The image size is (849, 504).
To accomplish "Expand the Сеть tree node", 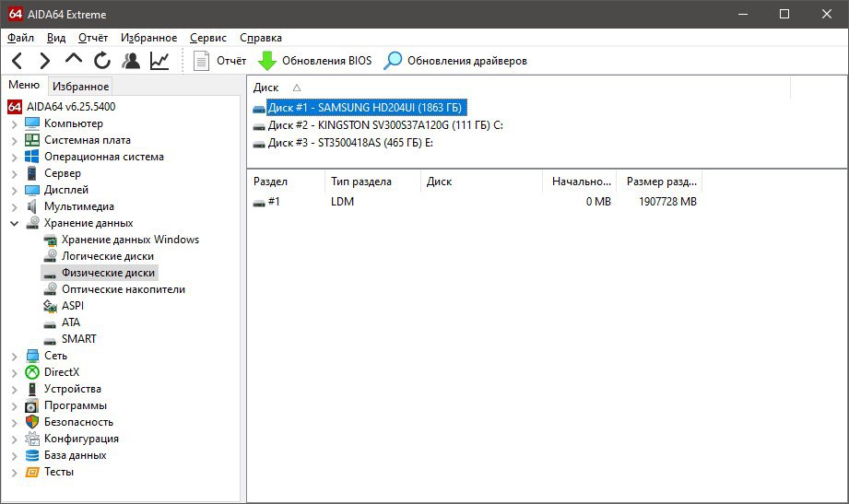I will tap(14, 357).
